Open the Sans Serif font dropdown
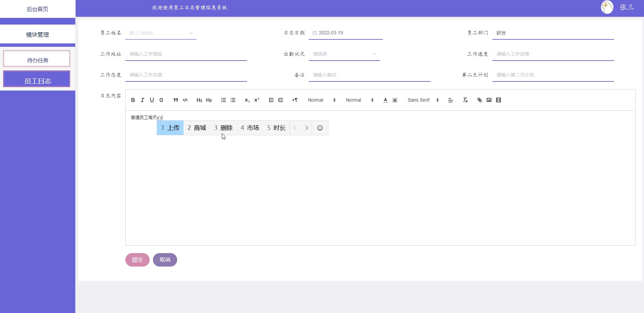 point(423,100)
